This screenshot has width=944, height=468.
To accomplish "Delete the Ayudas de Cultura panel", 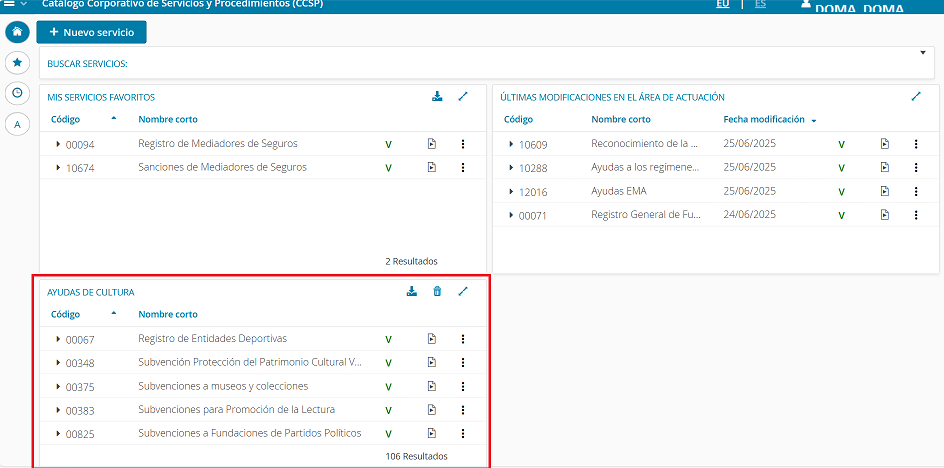I will 437,292.
